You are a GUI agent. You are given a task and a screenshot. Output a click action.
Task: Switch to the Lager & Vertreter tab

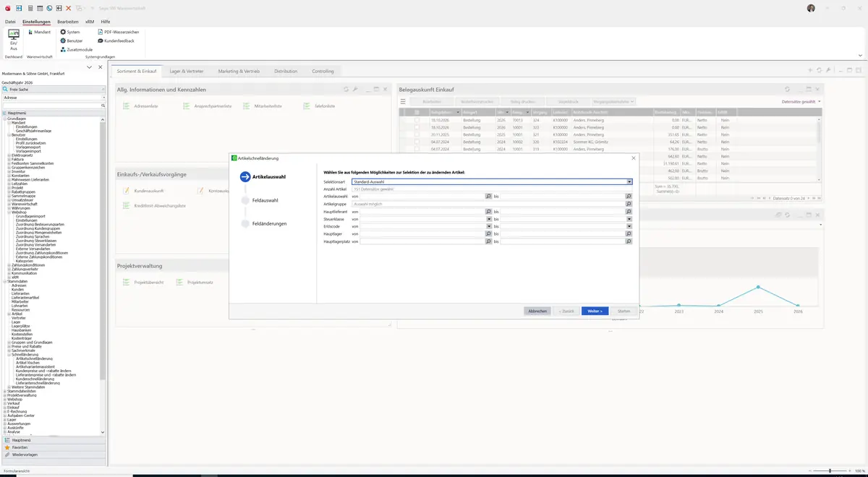point(187,72)
